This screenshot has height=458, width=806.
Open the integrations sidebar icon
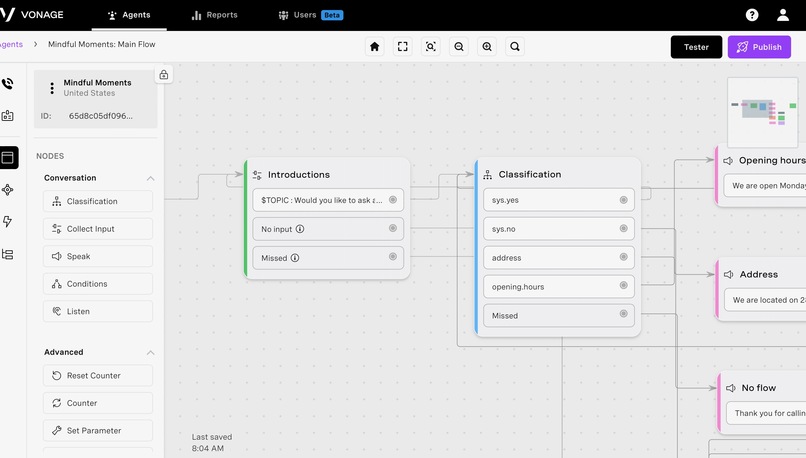click(x=8, y=190)
